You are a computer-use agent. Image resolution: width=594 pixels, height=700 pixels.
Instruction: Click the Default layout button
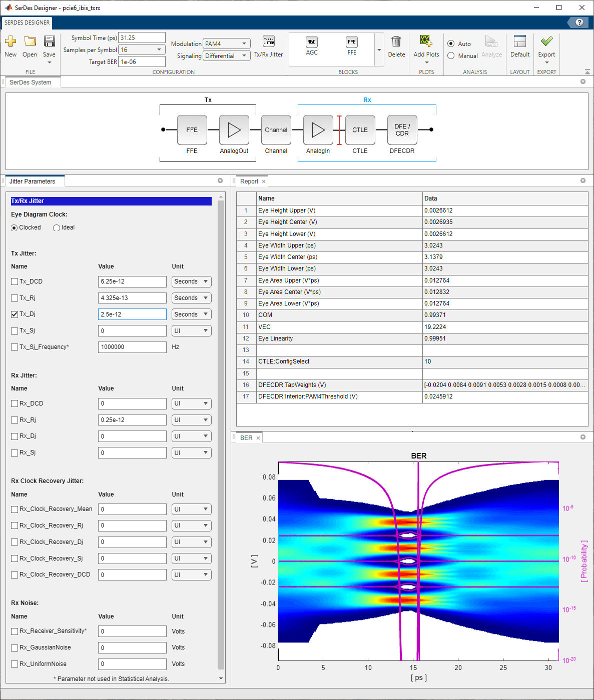pos(520,46)
